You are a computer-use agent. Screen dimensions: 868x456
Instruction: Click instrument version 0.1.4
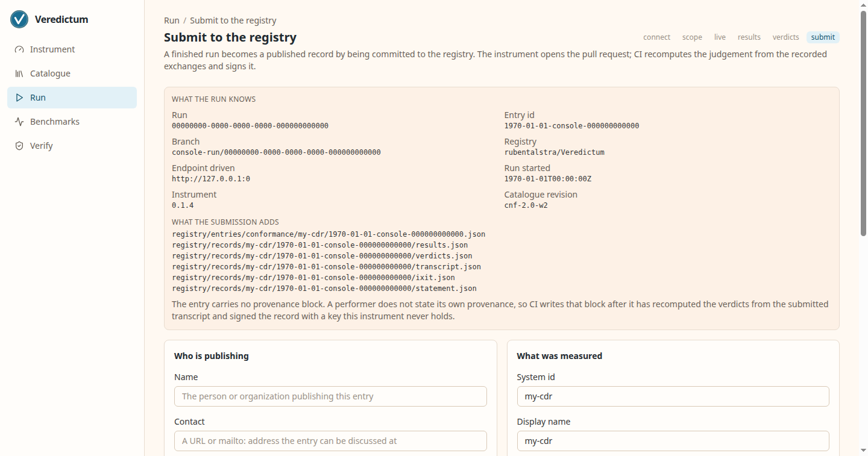(x=183, y=205)
